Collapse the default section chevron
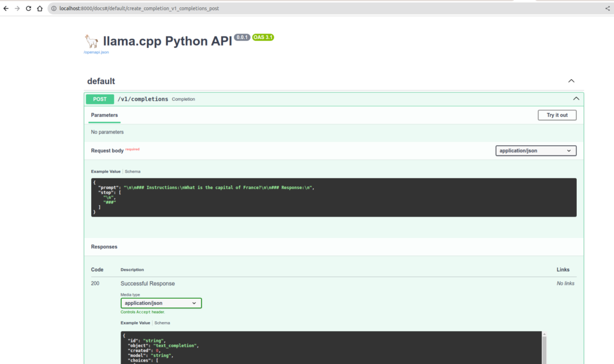The image size is (614, 364). 571,81
